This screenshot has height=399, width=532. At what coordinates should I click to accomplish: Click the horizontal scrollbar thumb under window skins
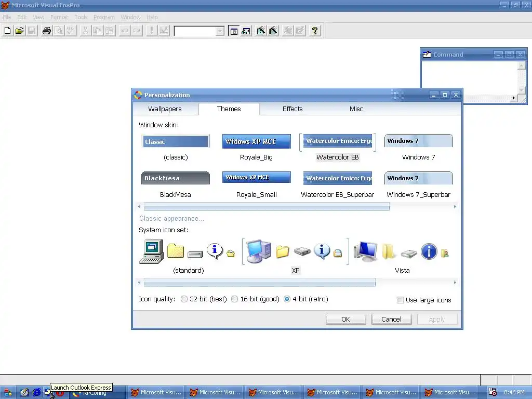267,206
